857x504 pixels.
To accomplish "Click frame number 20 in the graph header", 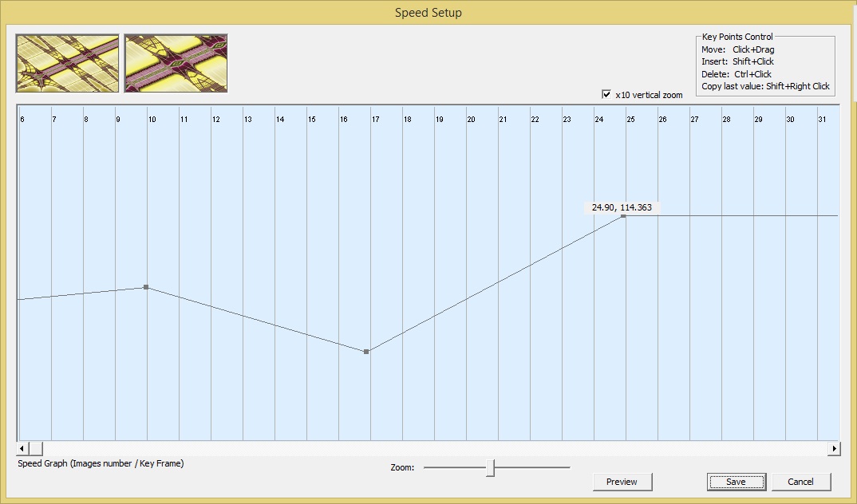I will (471, 120).
